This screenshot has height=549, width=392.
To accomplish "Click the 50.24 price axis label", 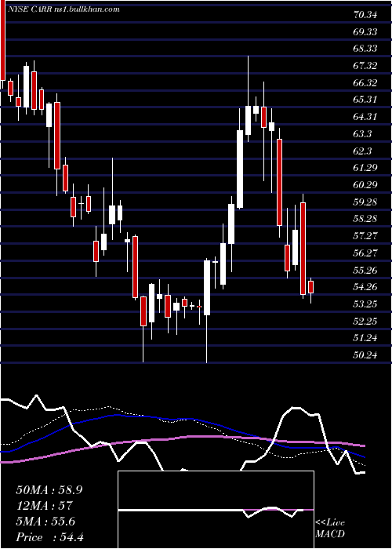I will click(x=365, y=355).
